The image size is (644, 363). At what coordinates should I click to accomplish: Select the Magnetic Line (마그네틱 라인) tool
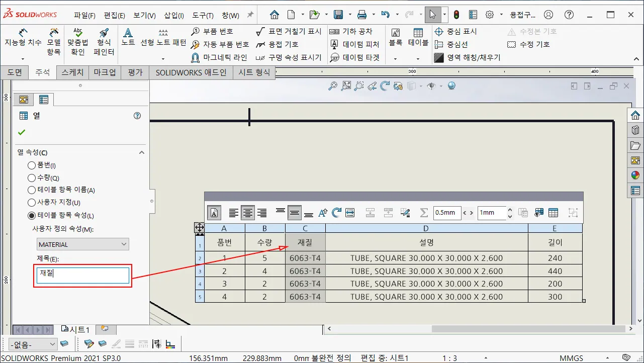click(x=219, y=57)
